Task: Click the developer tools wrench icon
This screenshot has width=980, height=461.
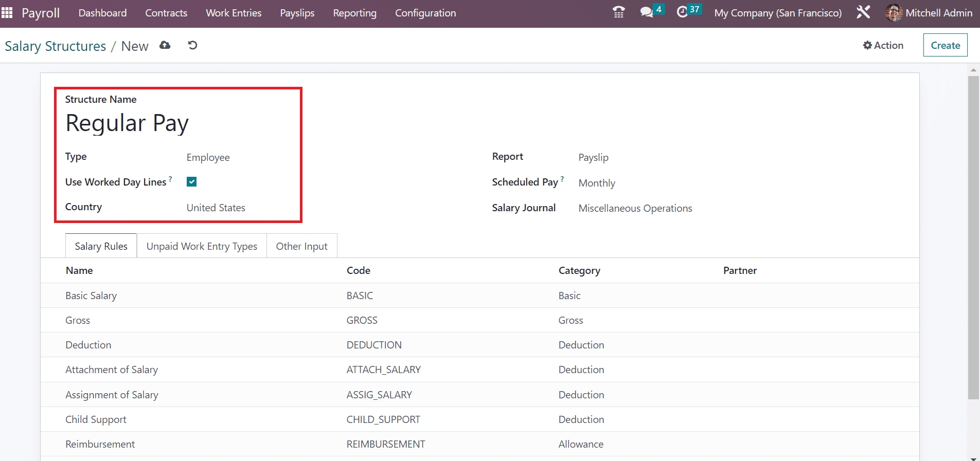Action: (863, 12)
